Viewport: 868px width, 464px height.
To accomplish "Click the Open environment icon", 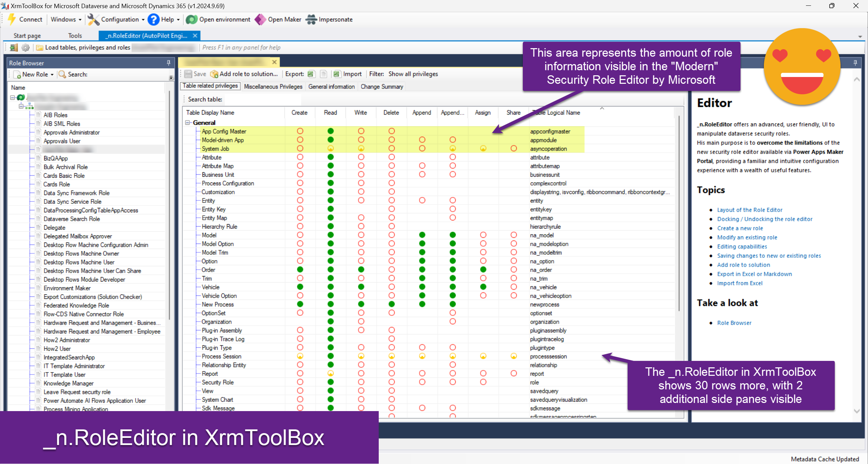I will point(192,19).
